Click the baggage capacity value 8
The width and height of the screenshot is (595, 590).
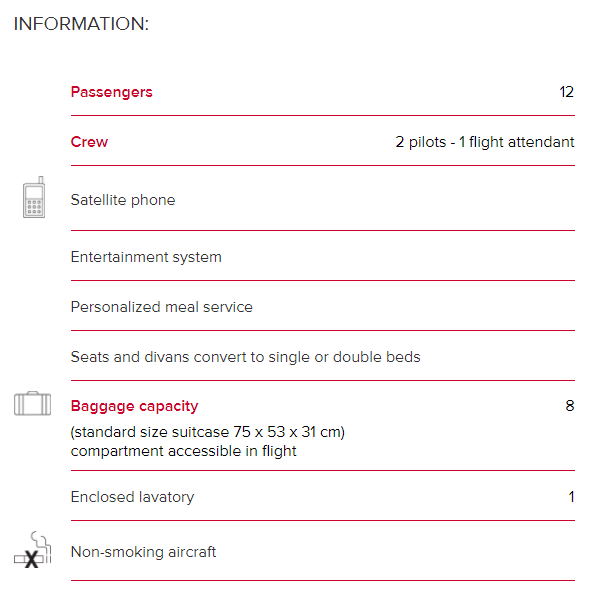point(570,406)
